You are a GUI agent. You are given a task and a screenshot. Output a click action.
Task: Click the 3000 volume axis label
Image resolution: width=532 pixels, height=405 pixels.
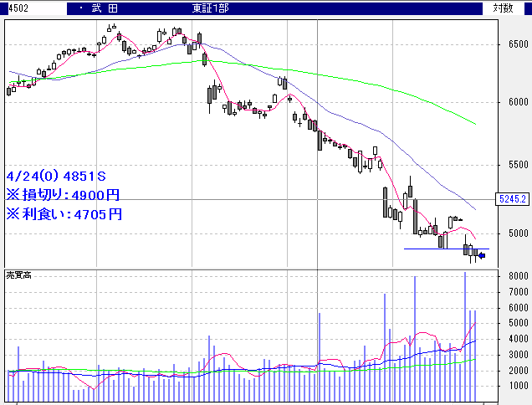(518, 354)
